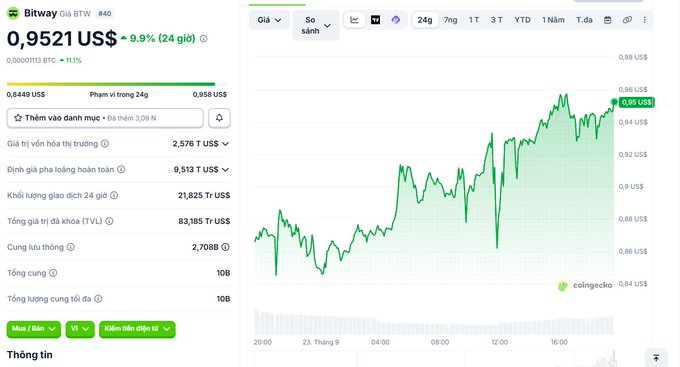The height and width of the screenshot is (367, 680).
Task: Show info for Định giá pha loãng hoàn toàn
Action: pos(121,169)
